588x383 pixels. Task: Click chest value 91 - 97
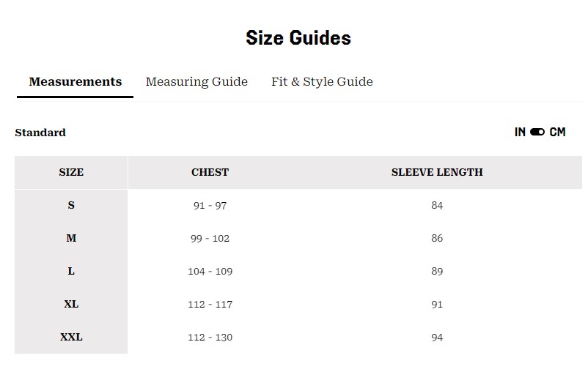[210, 206]
